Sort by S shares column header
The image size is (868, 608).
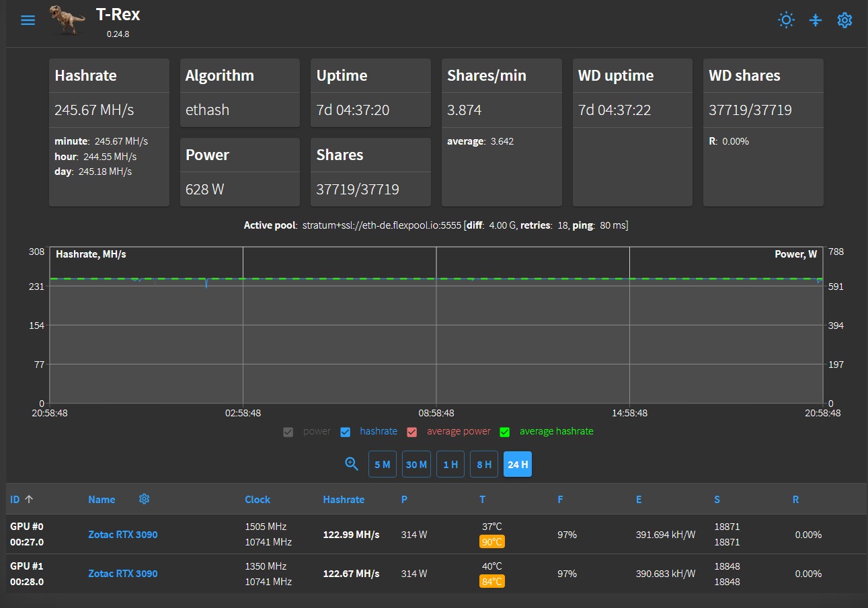(717, 500)
